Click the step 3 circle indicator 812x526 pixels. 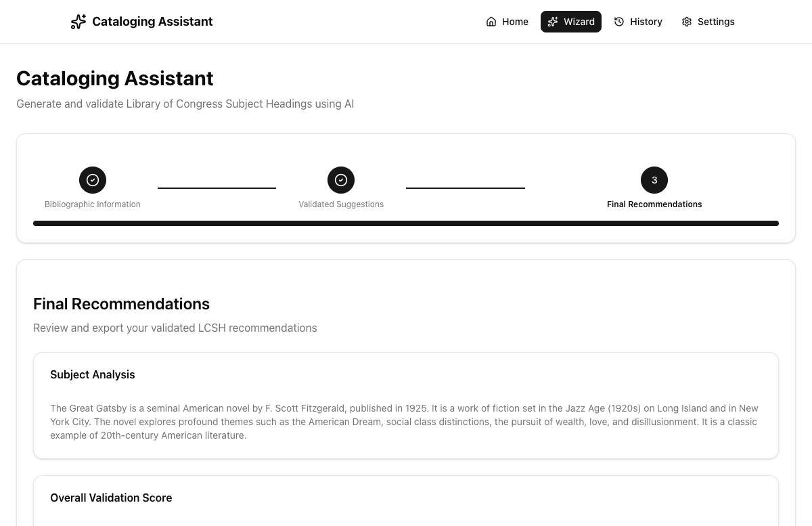click(654, 180)
